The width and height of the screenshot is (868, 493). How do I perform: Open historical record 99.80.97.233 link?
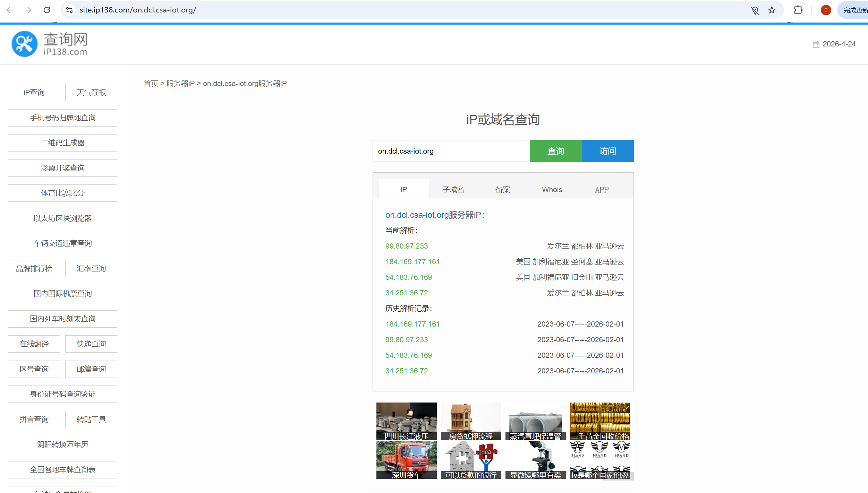click(x=407, y=340)
